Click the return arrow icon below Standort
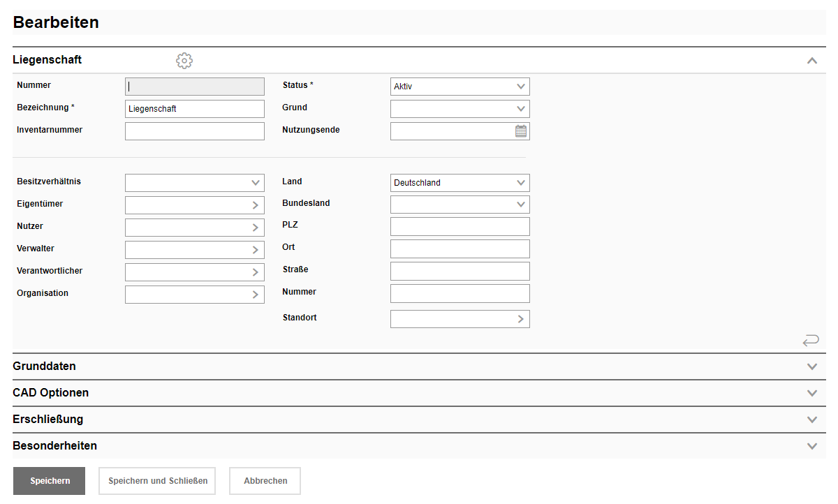Viewport: 838px width, 504px height. pyautogui.click(x=811, y=341)
